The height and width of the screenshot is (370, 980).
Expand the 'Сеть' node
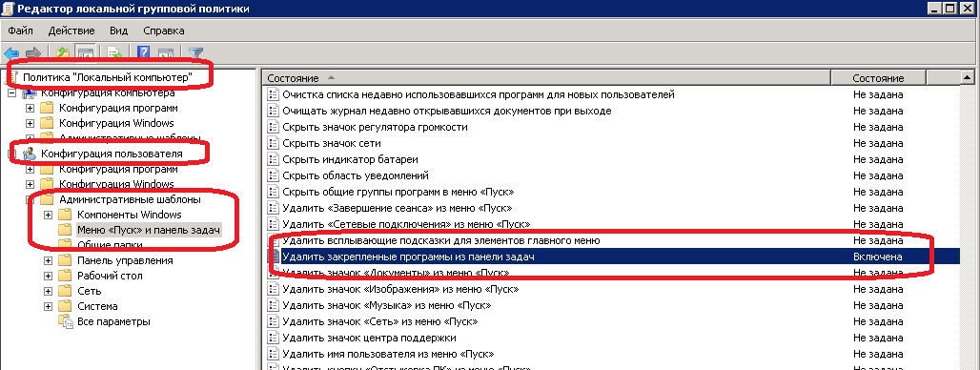(x=48, y=291)
